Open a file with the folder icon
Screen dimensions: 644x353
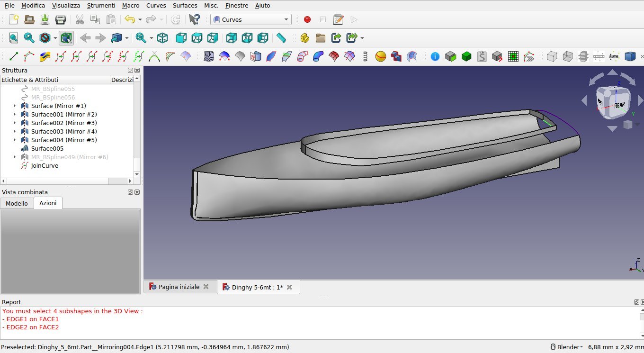[29, 19]
